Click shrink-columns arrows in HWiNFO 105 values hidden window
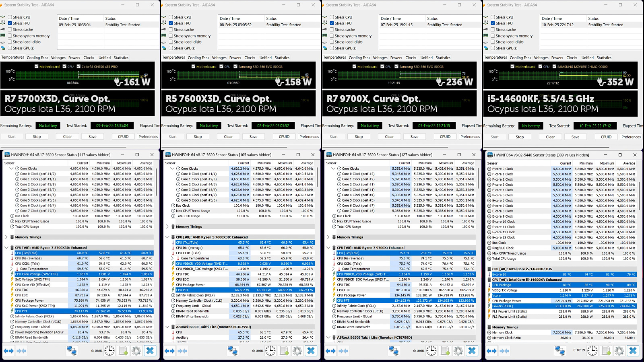 coord(182,351)
